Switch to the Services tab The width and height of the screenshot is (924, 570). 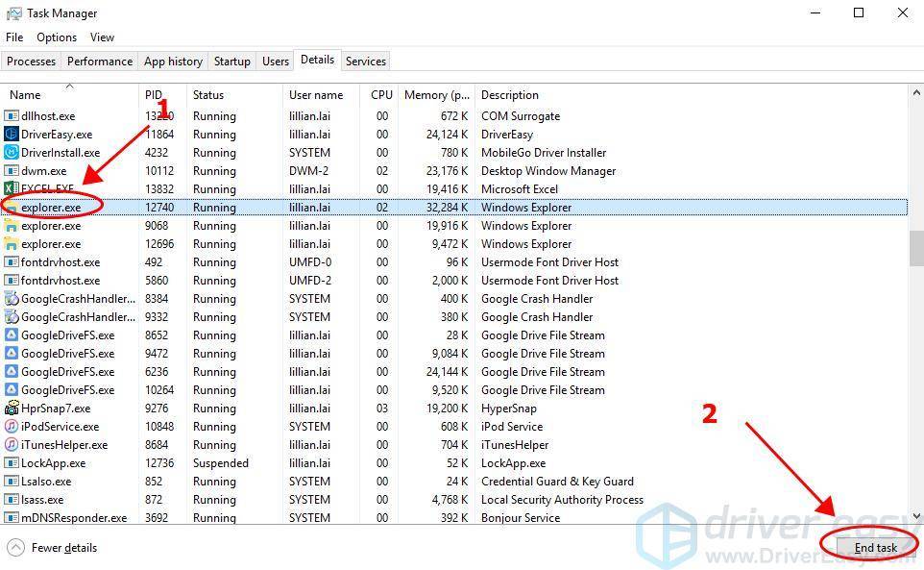coord(365,62)
